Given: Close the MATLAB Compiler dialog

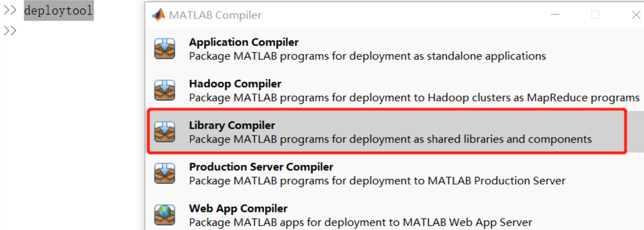Looking at the screenshot, I should point(636,15).
